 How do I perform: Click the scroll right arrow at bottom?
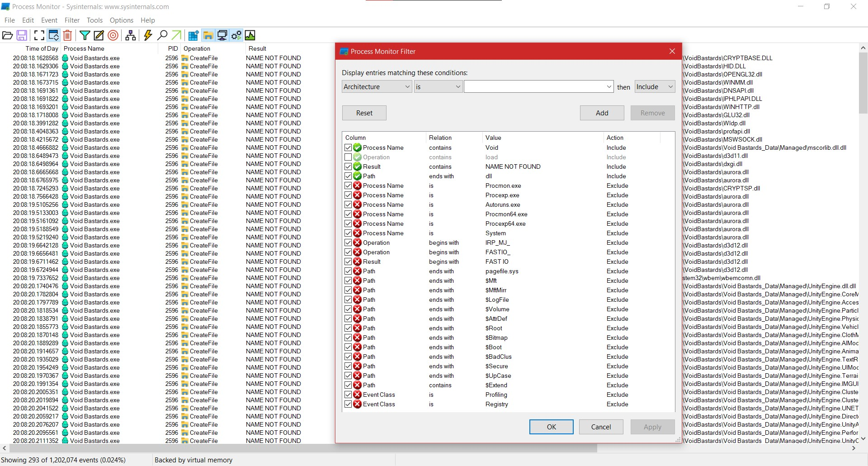tap(854, 448)
